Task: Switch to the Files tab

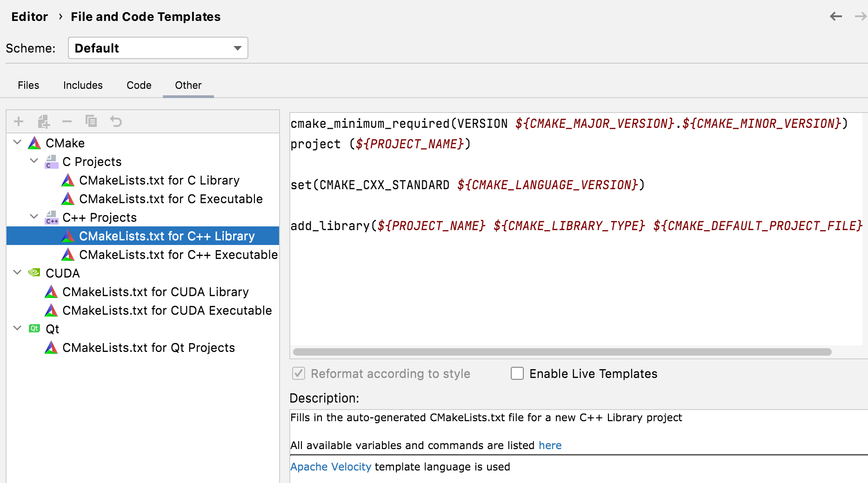Action: [x=28, y=85]
